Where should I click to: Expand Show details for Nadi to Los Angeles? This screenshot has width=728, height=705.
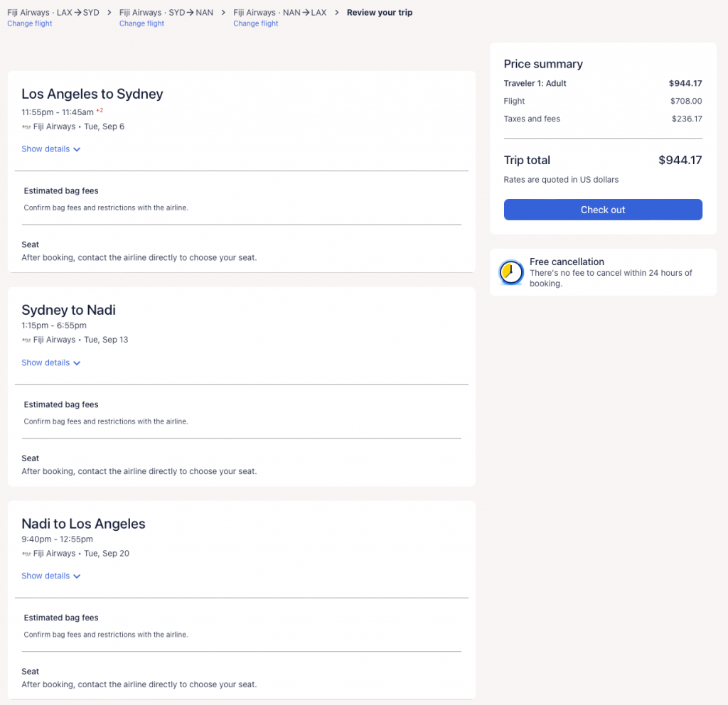pos(45,576)
